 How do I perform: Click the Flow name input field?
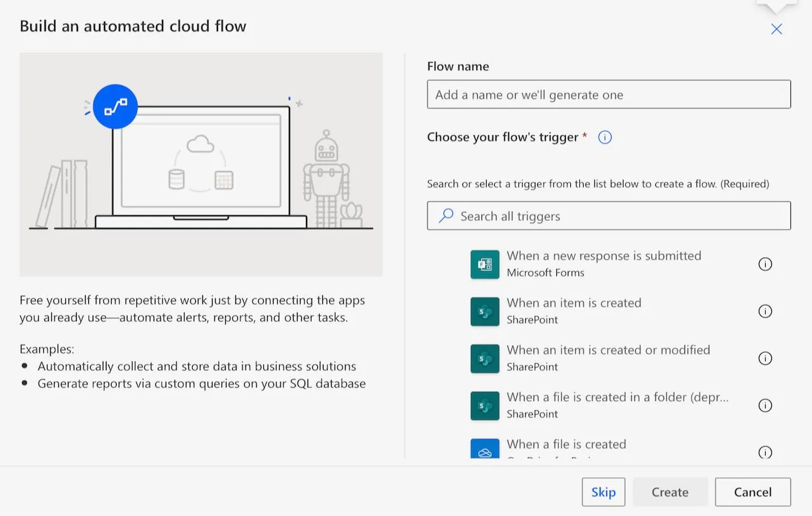coord(609,94)
